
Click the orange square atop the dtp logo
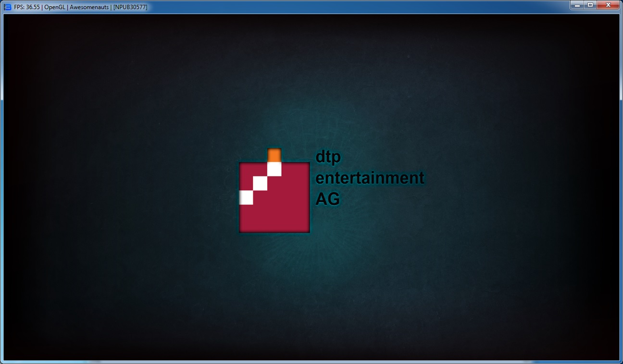coord(274,155)
